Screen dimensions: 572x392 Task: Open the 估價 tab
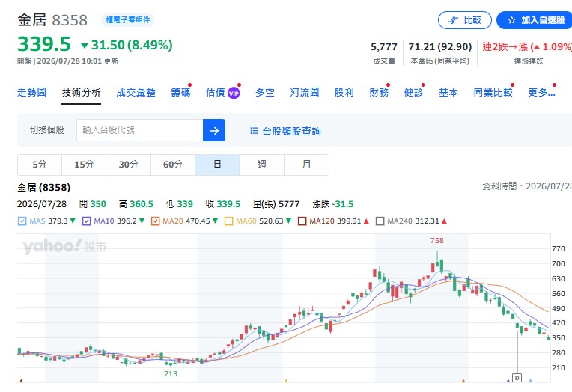point(215,93)
